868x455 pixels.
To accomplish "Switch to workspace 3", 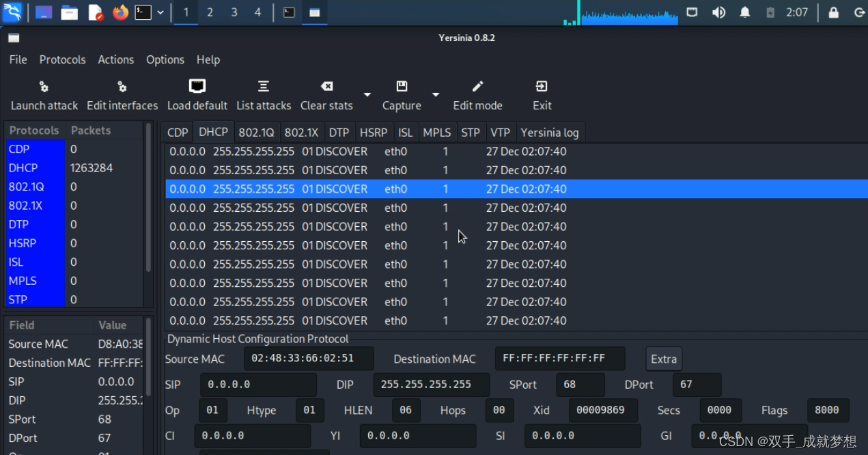I will 234,12.
